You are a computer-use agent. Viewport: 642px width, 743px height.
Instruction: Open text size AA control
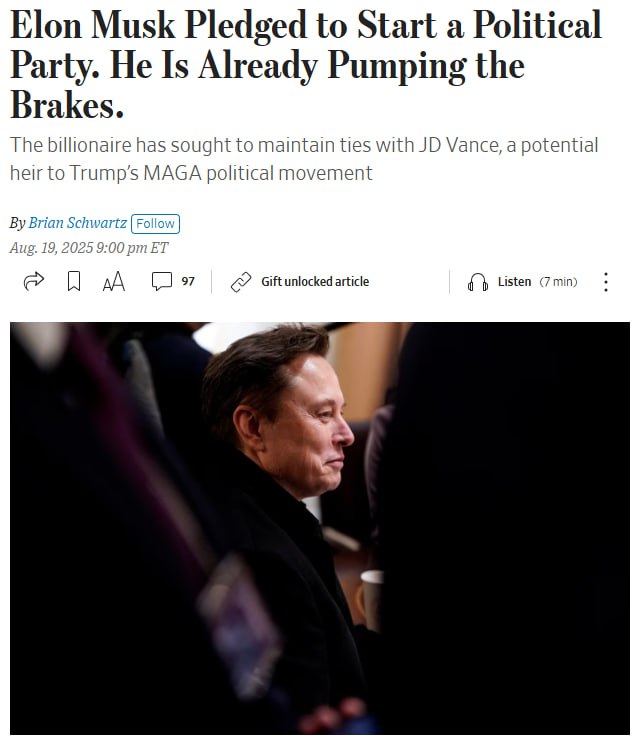114,281
